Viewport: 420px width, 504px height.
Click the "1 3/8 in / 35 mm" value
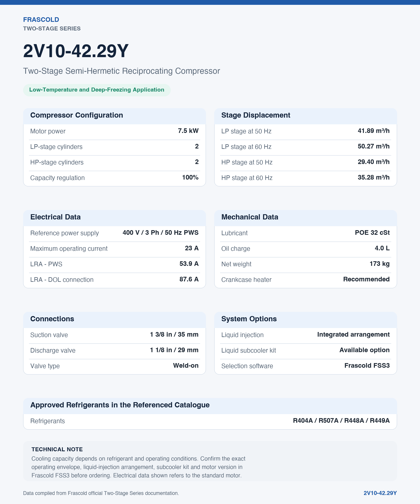(174, 335)
